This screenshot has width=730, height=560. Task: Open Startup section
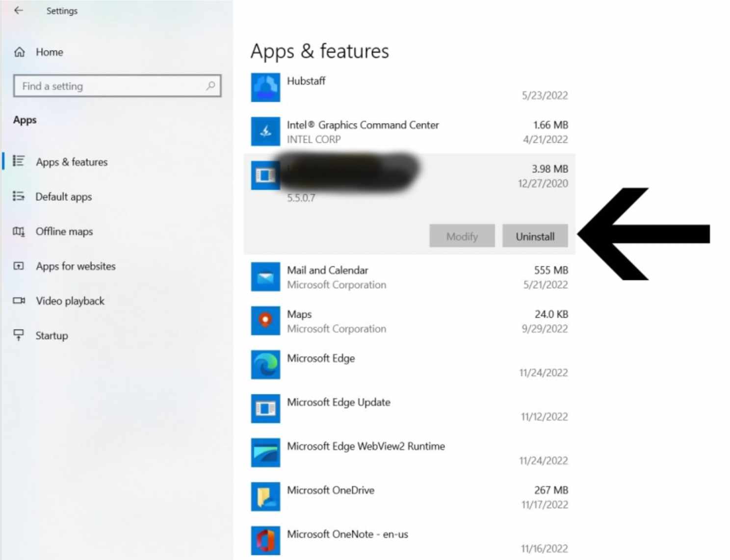(x=52, y=336)
